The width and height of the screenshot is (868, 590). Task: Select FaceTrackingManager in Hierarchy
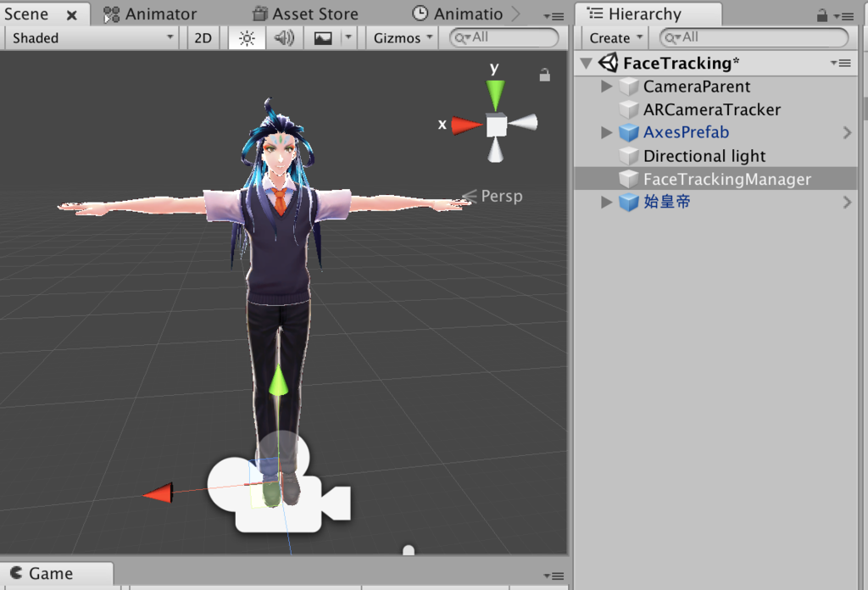pyautogui.click(x=726, y=180)
